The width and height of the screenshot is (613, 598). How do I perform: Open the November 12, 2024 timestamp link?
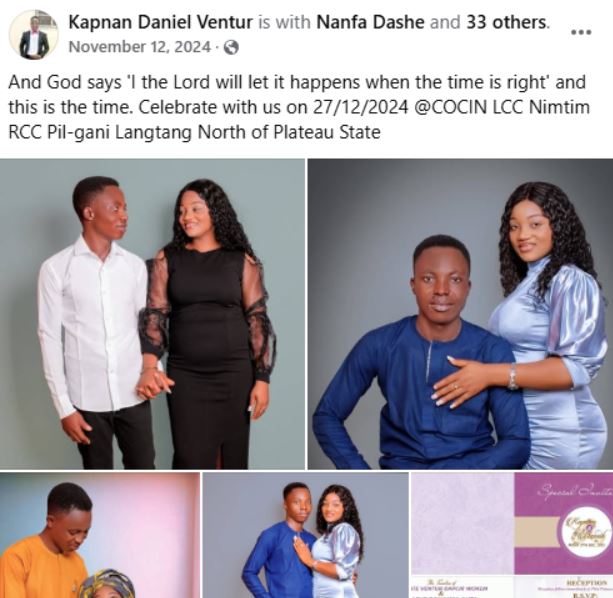tap(140, 47)
